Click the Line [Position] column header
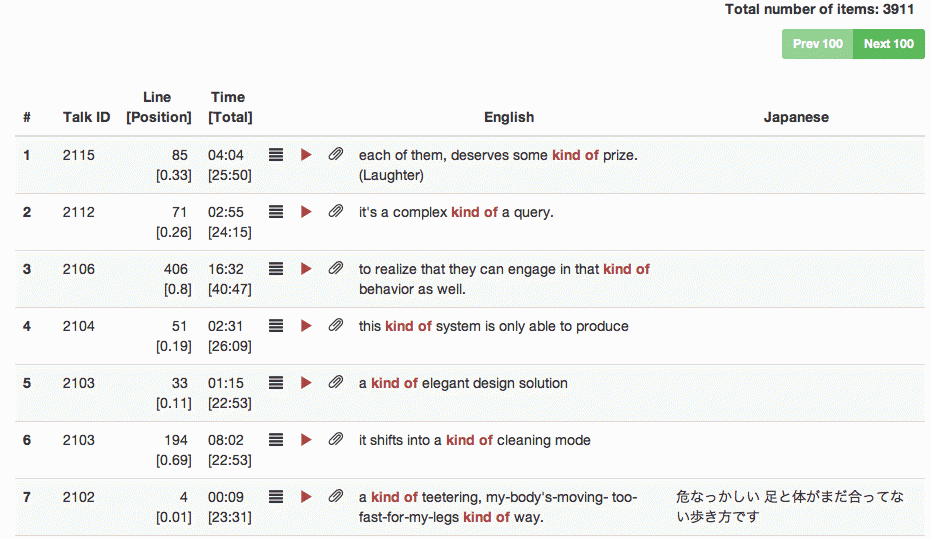The height and width of the screenshot is (539, 931). [158, 107]
